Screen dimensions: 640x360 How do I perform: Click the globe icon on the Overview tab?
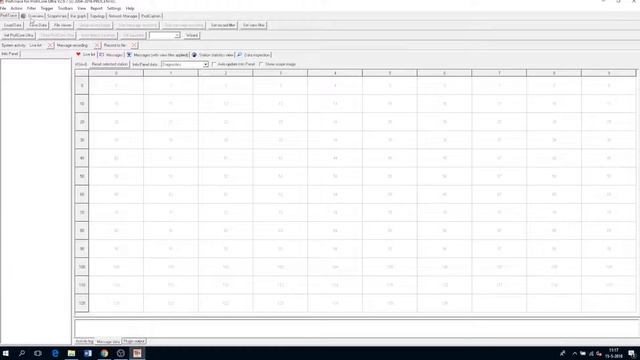coord(23,16)
